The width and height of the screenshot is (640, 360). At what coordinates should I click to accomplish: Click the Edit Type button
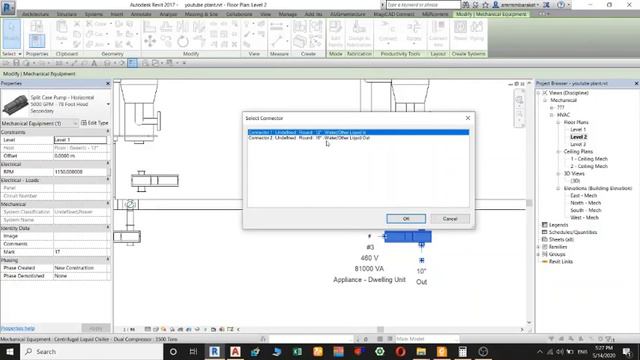click(x=95, y=123)
